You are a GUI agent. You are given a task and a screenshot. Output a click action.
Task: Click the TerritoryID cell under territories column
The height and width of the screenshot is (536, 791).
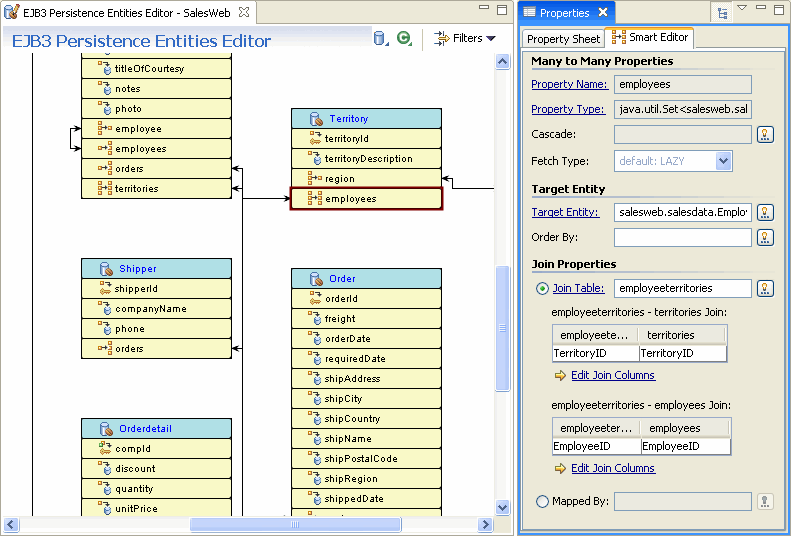pos(683,353)
